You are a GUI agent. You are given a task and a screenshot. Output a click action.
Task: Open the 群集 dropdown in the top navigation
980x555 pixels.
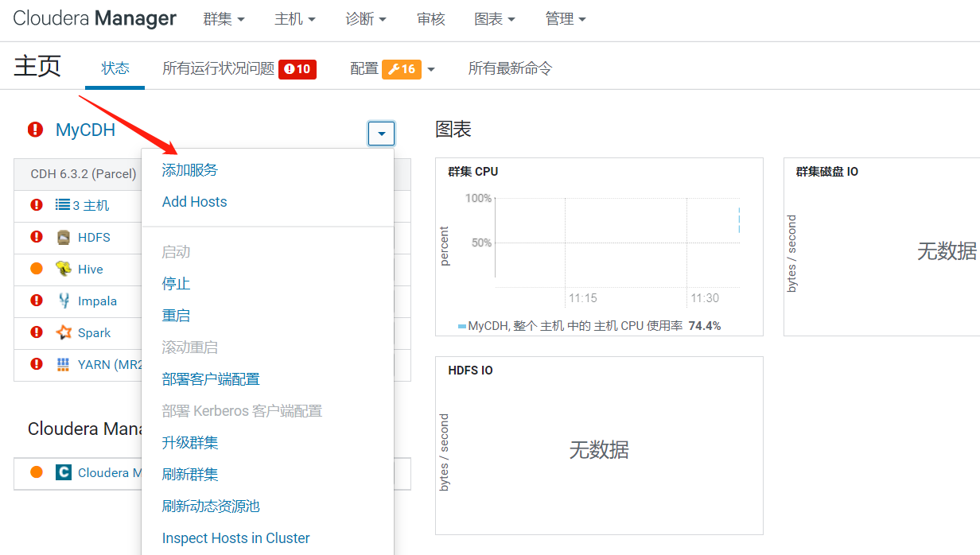click(x=224, y=19)
